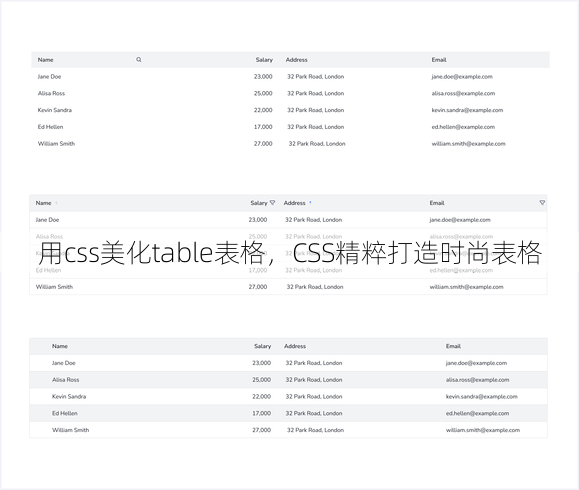
Task: Select Email column header in top table
Action: [439, 59]
